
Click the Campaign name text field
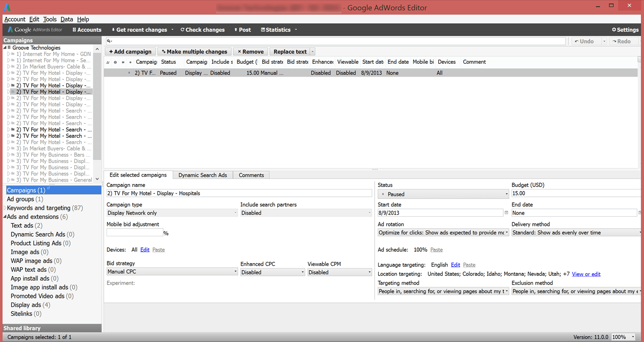pyautogui.click(x=239, y=194)
